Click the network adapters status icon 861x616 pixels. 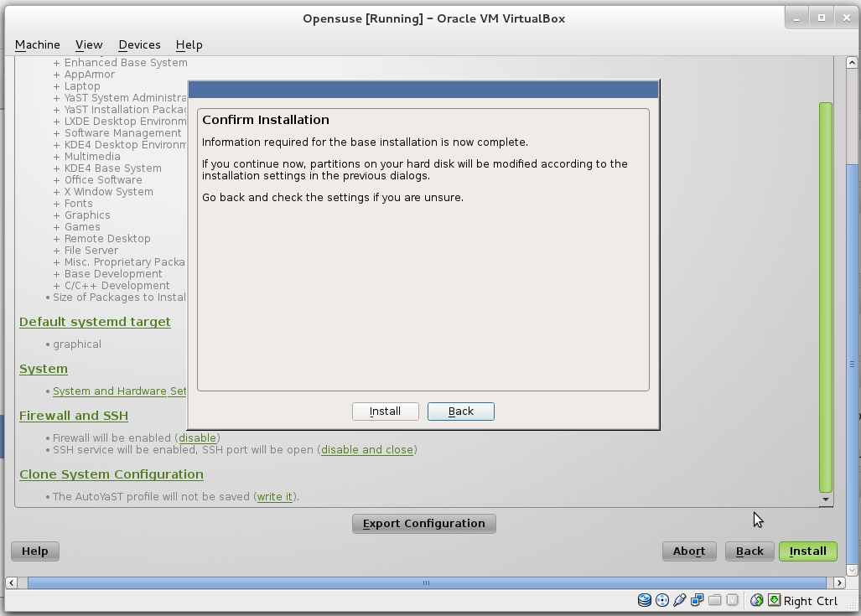pyautogui.click(x=698, y=600)
